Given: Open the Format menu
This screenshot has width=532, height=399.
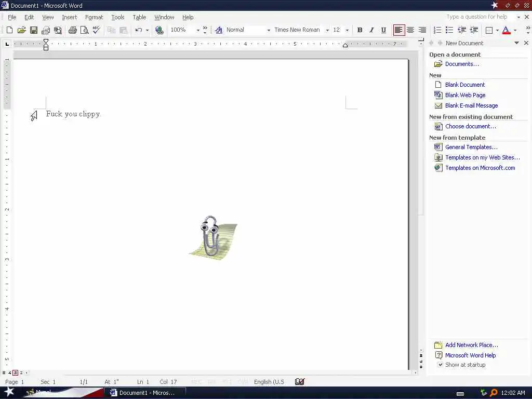Looking at the screenshot, I should (94, 17).
